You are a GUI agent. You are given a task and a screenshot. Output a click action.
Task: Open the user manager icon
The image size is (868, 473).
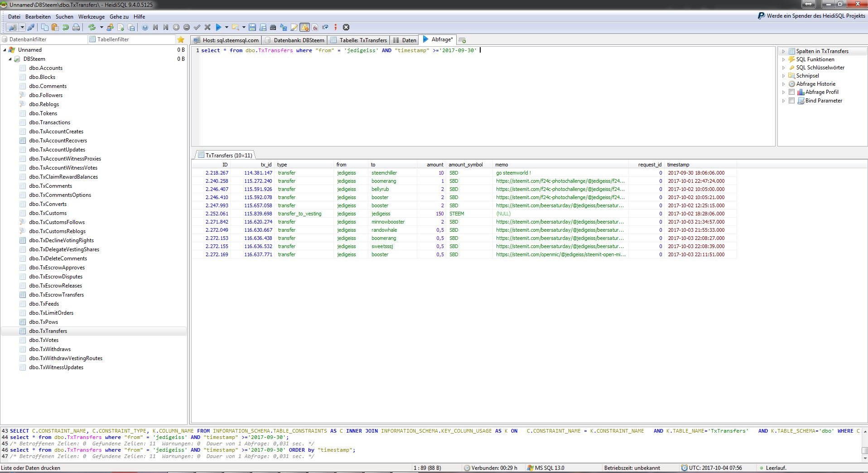pos(110,27)
